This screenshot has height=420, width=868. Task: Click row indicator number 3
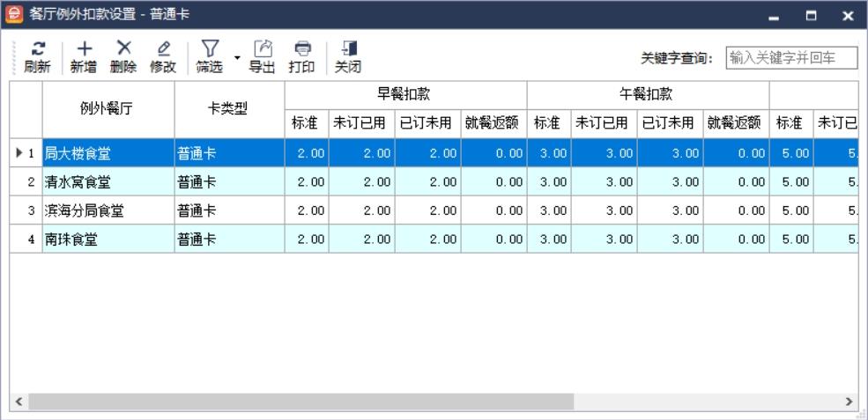point(26,210)
